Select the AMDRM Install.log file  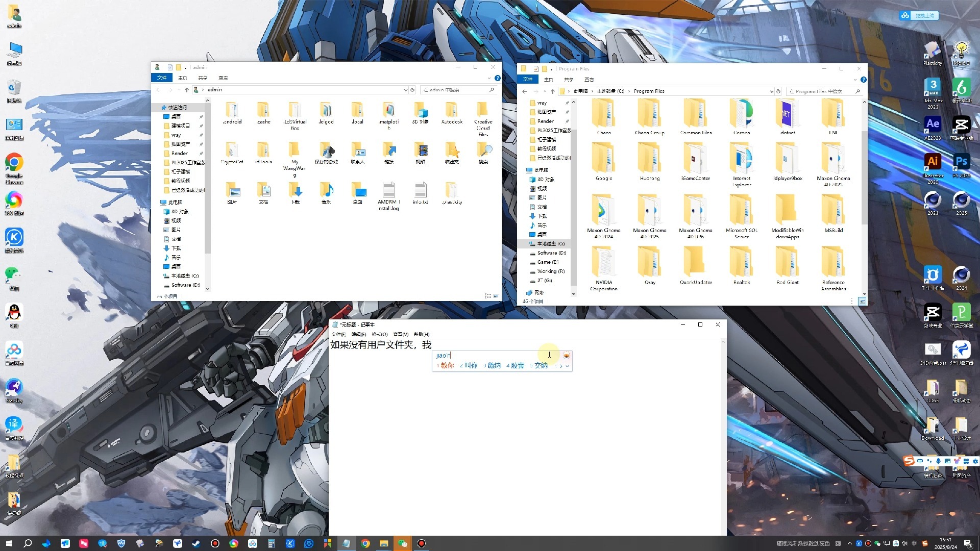click(389, 196)
